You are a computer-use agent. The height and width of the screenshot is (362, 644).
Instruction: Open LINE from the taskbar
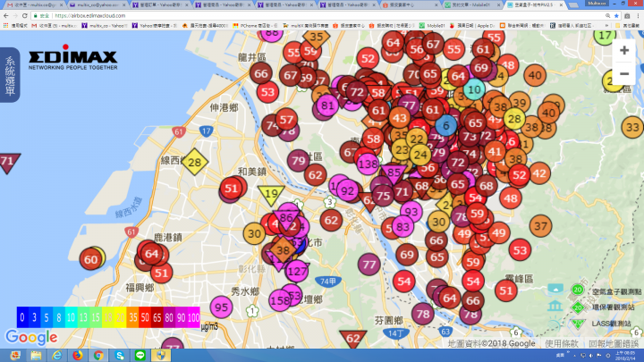pos(140,356)
